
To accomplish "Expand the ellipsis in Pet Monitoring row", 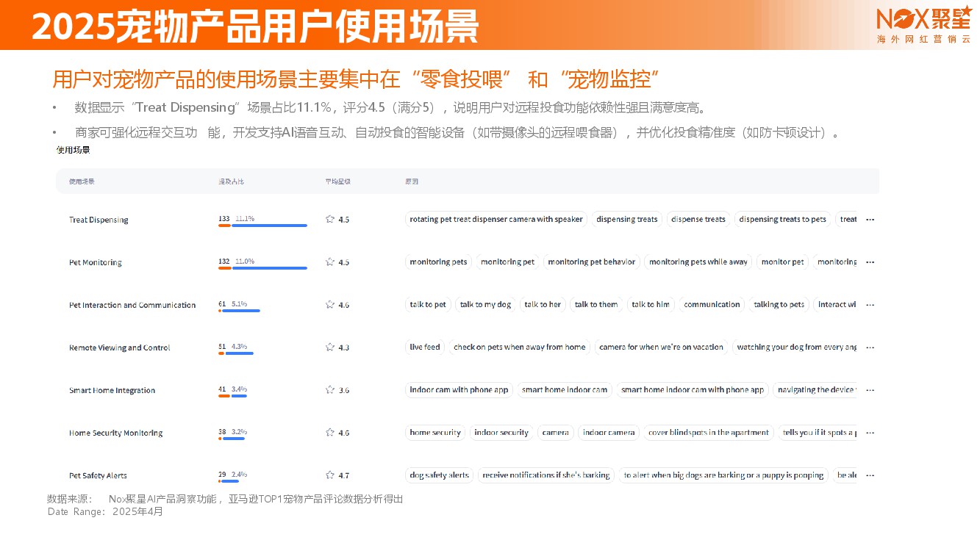I will point(870,262).
